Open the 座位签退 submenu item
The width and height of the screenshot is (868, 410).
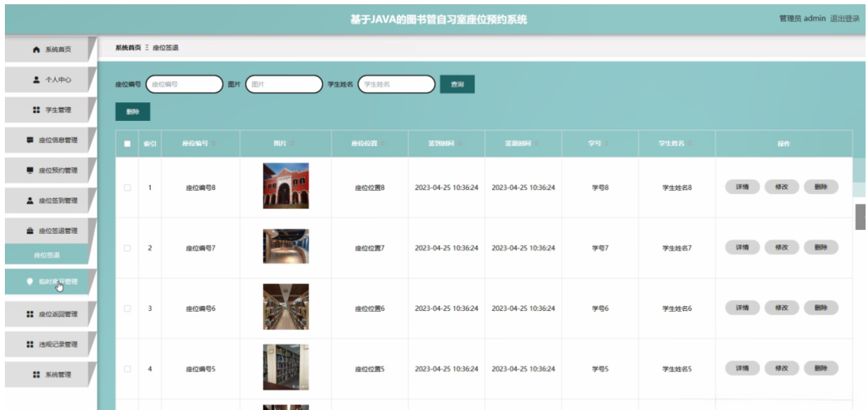[46, 256]
